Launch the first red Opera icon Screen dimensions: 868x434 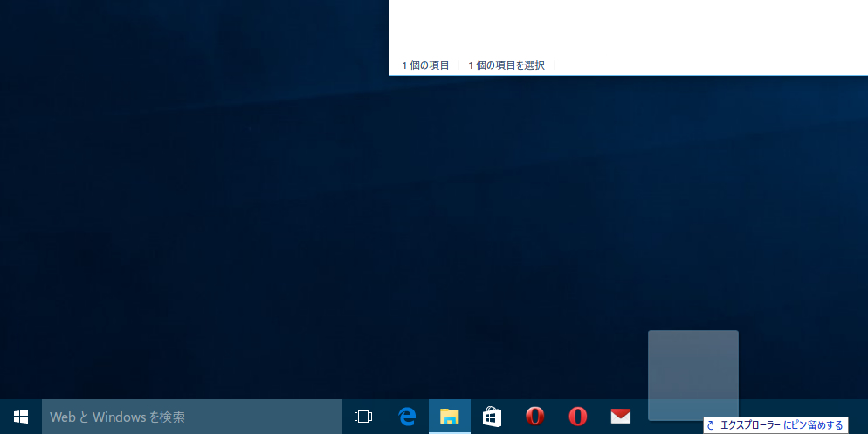pyautogui.click(x=534, y=417)
